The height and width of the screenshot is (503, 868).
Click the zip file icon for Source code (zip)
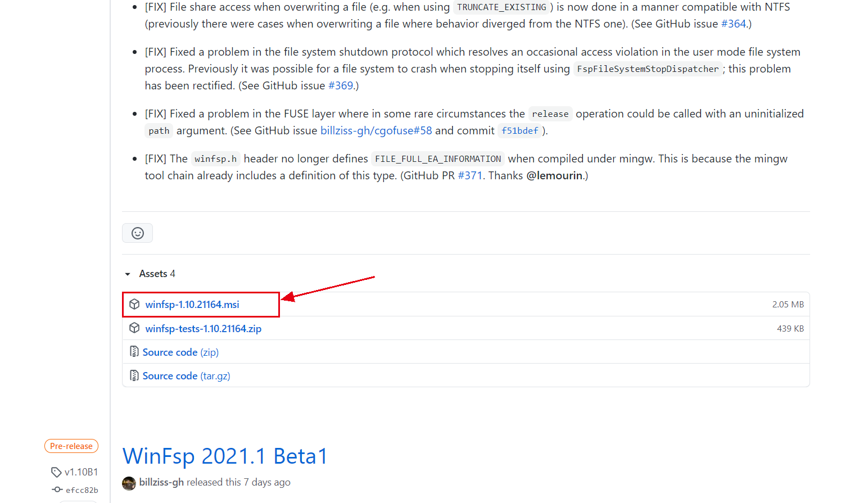[134, 352]
